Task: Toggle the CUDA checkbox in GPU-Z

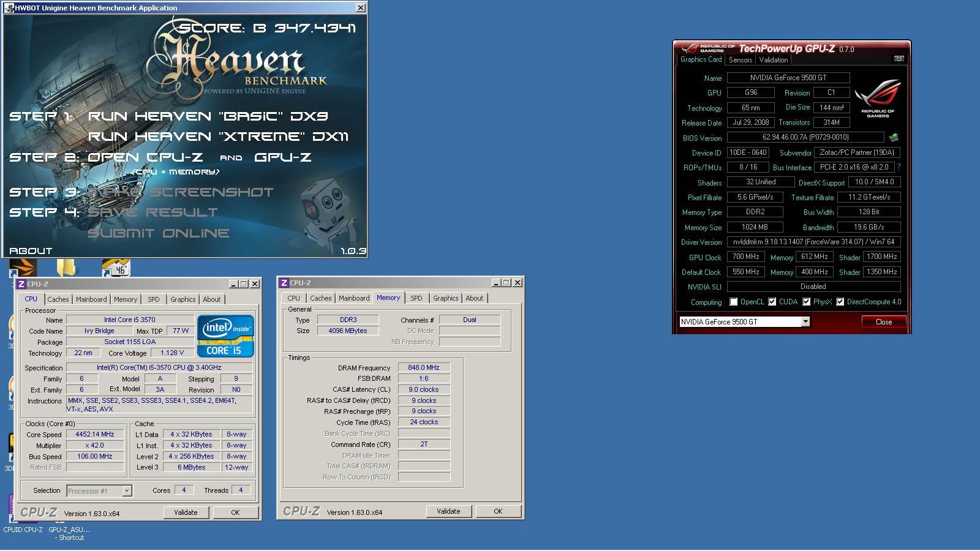Action: [x=772, y=302]
